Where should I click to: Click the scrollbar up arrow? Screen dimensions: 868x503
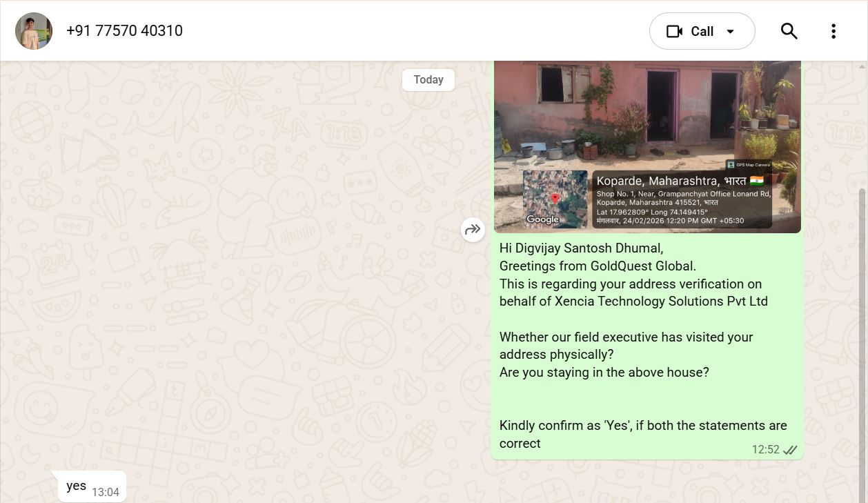click(x=862, y=66)
